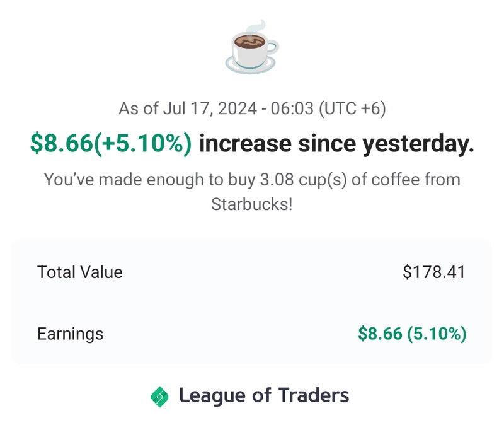504x437 pixels.
Task: Click the word Starbucks! in the message
Action: tap(251, 204)
